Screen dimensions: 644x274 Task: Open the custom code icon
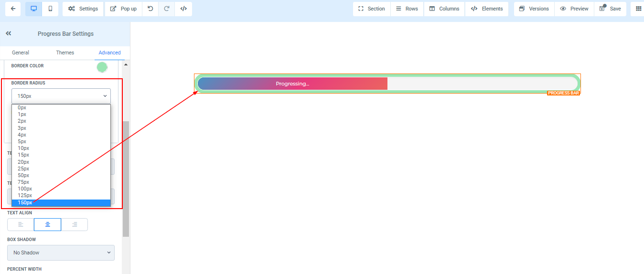point(183,9)
